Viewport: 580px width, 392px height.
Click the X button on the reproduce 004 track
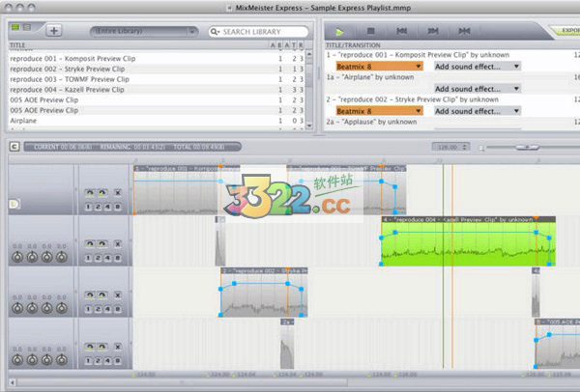point(118,244)
